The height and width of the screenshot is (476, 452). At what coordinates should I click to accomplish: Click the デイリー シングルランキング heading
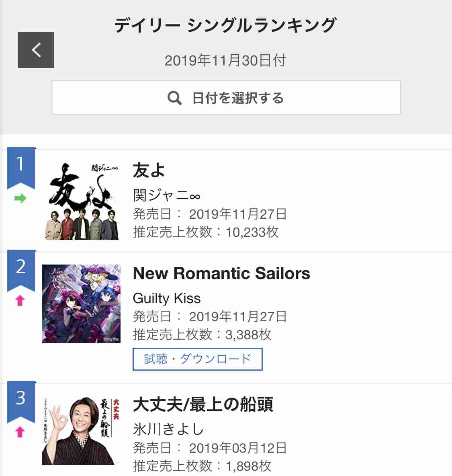coord(225,25)
